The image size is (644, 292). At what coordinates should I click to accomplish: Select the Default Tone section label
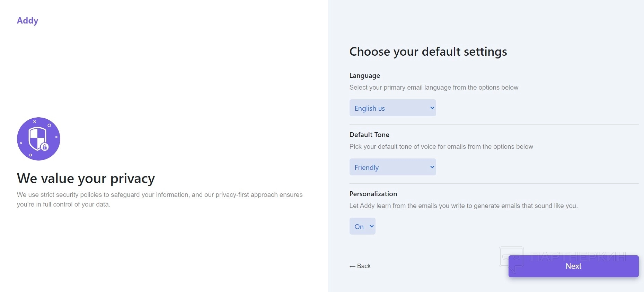point(369,135)
